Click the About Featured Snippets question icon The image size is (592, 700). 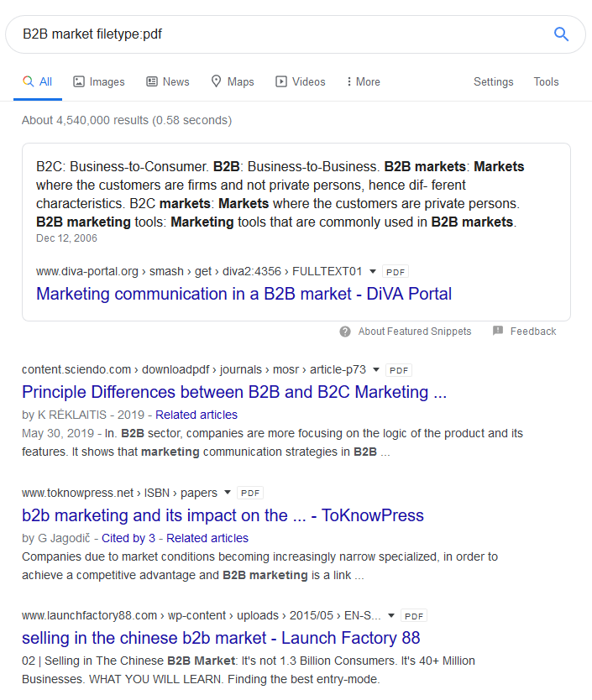(x=345, y=332)
